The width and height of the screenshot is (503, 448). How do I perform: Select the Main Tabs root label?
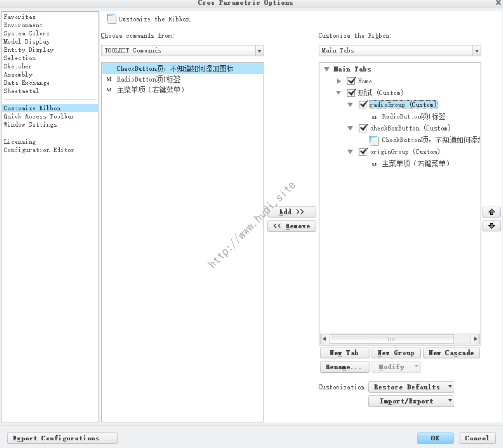[352, 69]
